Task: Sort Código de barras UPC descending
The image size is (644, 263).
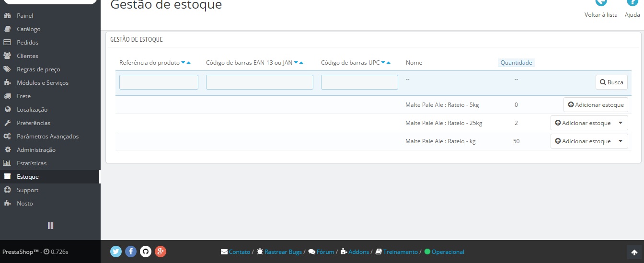Action: (383, 63)
